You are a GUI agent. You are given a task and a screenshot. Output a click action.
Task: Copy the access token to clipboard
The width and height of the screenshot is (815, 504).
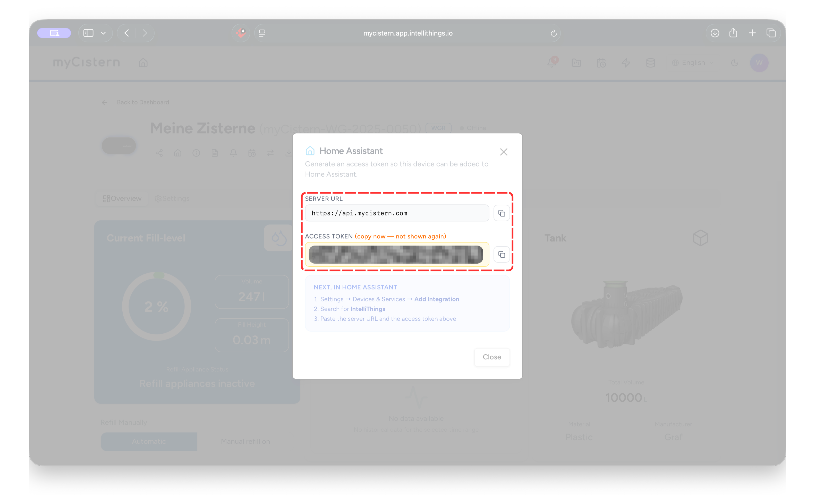point(502,255)
